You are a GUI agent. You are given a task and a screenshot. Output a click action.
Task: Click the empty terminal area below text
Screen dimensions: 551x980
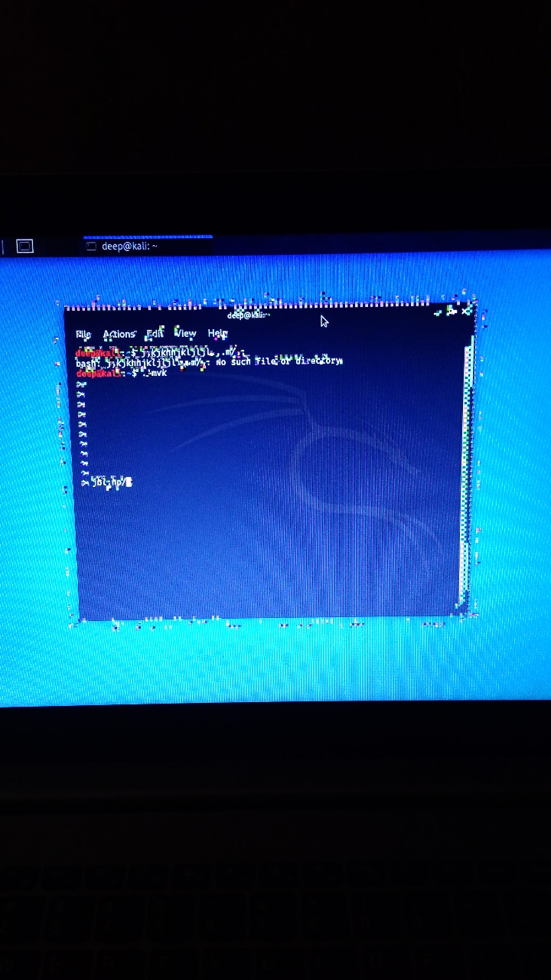pyautogui.click(x=268, y=551)
